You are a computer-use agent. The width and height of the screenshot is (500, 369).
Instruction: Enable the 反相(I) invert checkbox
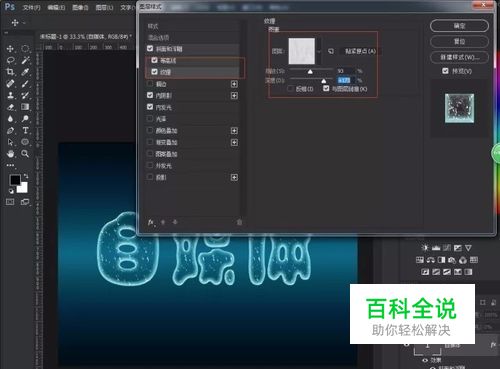[x=290, y=88]
